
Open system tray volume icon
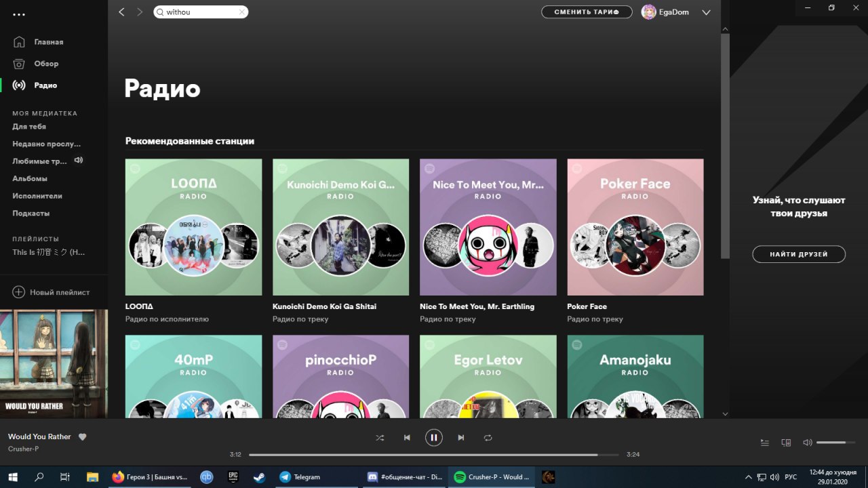(774, 477)
